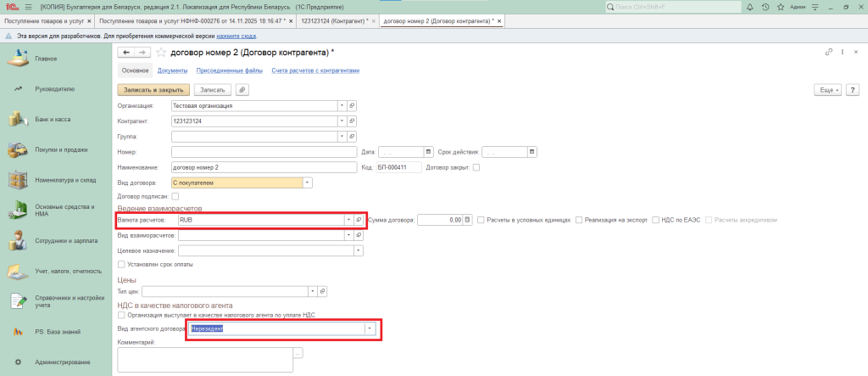Toggle the Договор закрыт checkbox
The height and width of the screenshot is (376, 868).
coord(476,167)
